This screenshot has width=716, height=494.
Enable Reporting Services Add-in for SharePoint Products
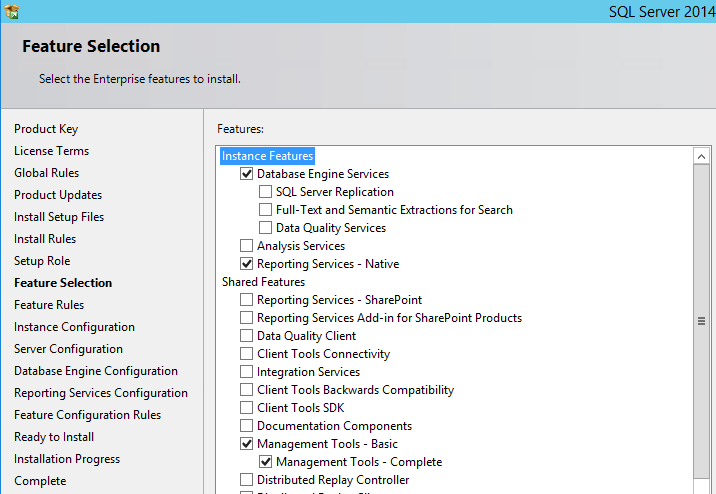point(247,318)
